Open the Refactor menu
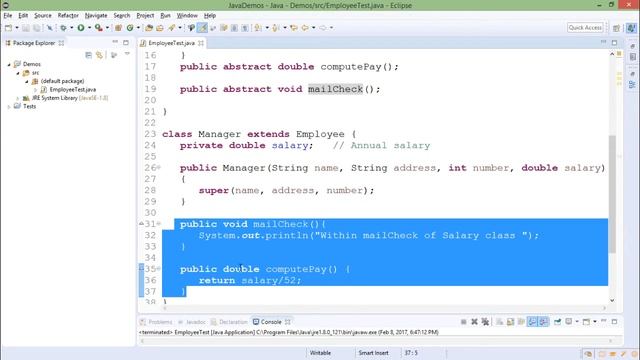 (68, 16)
